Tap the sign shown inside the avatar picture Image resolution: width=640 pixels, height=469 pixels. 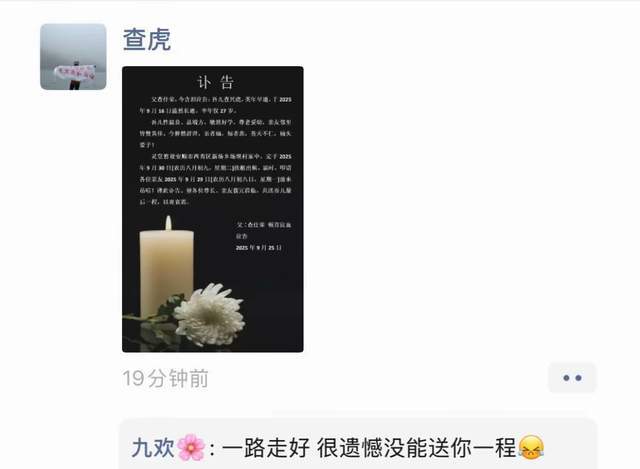coord(75,73)
